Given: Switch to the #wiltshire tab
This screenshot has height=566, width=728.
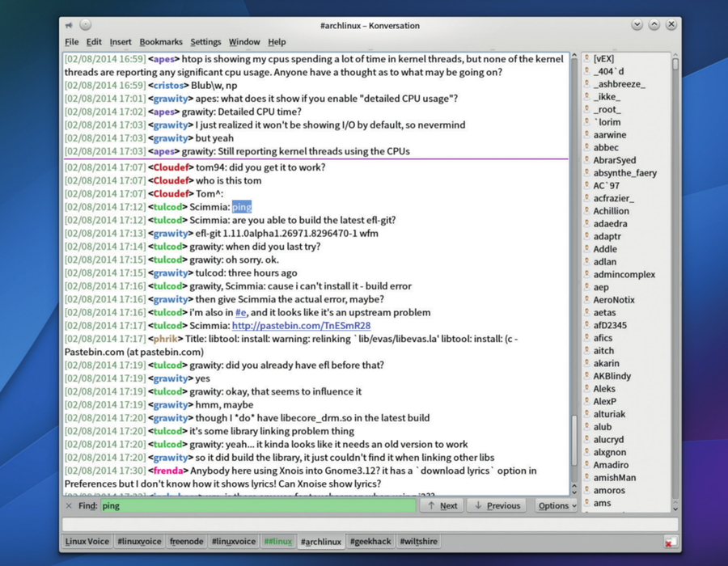Looking at the screenshot, I should coord(418,542).
